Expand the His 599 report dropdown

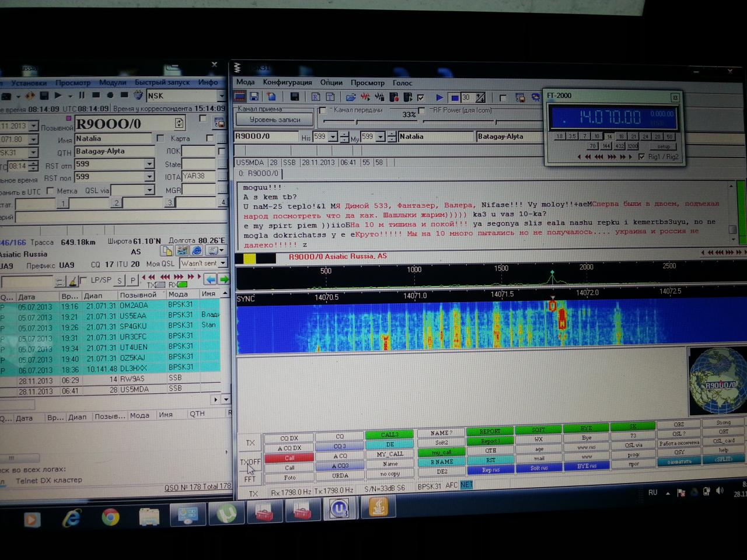pos(333,137)
